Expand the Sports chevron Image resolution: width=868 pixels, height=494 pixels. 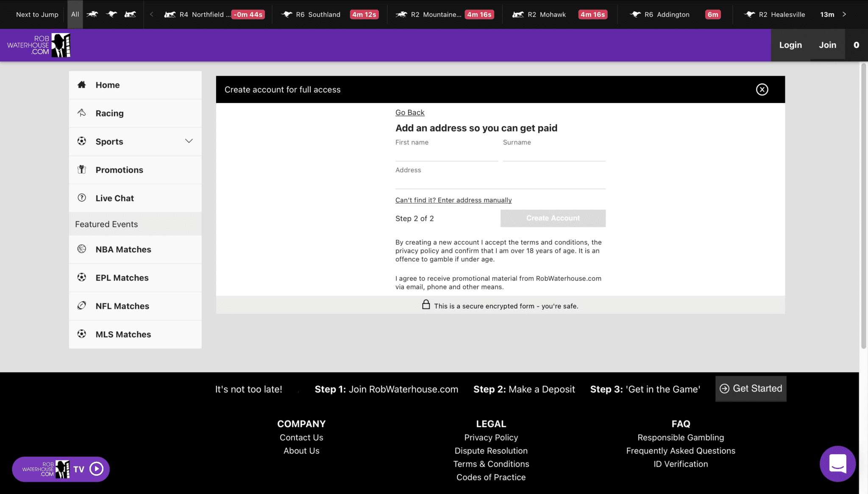click(x=189, y=141)
